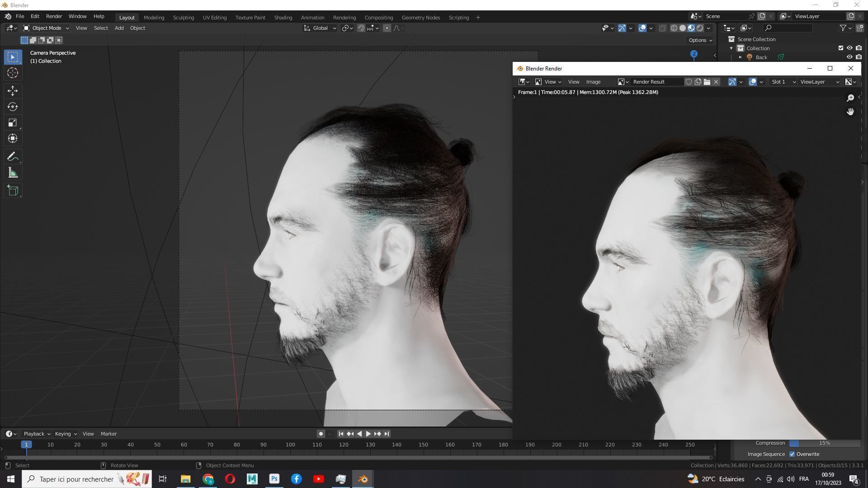The image size is (868, 488).
Task: Open the Playback dropdown
Action: coord(37,434)
